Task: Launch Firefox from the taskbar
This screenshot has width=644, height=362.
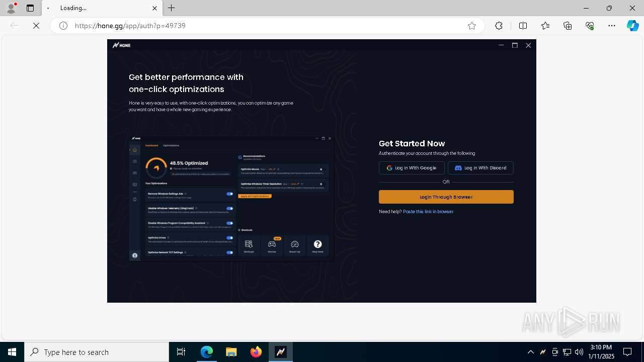Action: click(256, 352)
